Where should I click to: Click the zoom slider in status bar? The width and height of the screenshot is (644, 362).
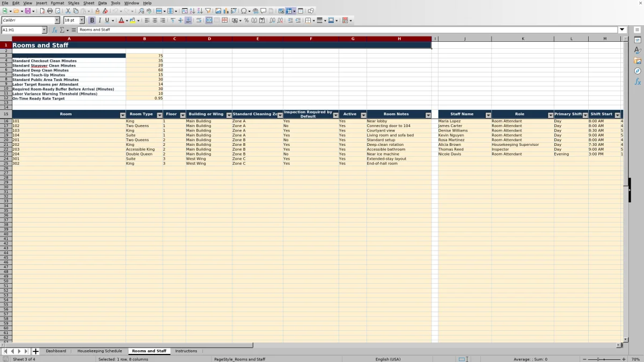coord(604,359)
